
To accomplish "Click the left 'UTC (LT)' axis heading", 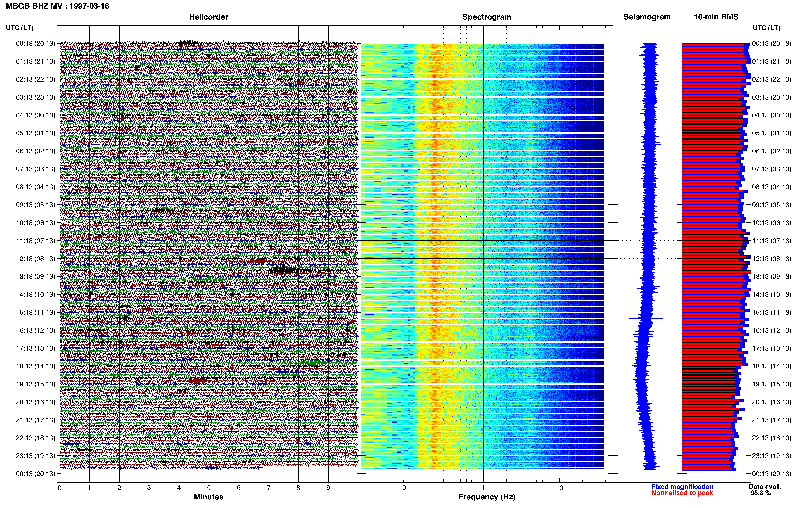I will tap(19, 28).
